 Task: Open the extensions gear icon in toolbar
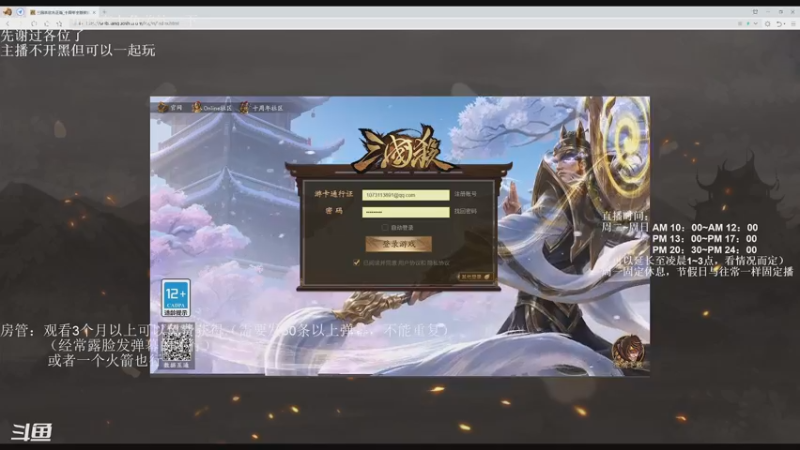[x=767, y=23]
